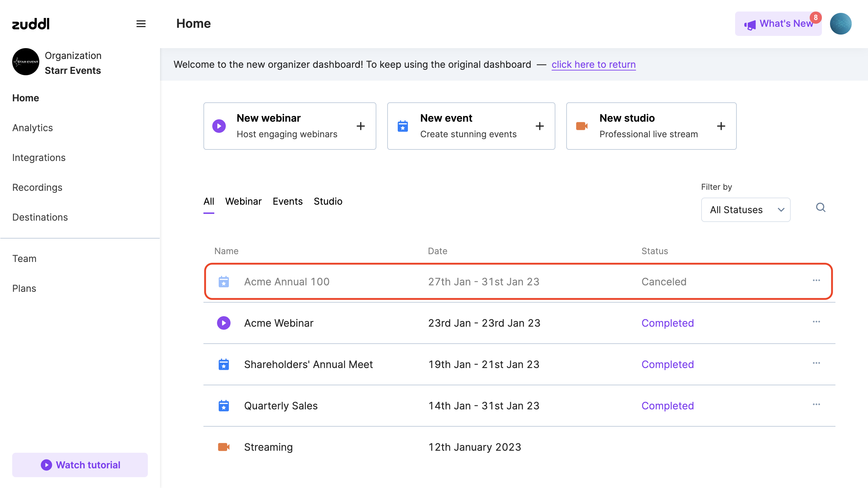
Task: Open three-dot menu for Shareholders' Annual Meet
Action: pos(816,363)
